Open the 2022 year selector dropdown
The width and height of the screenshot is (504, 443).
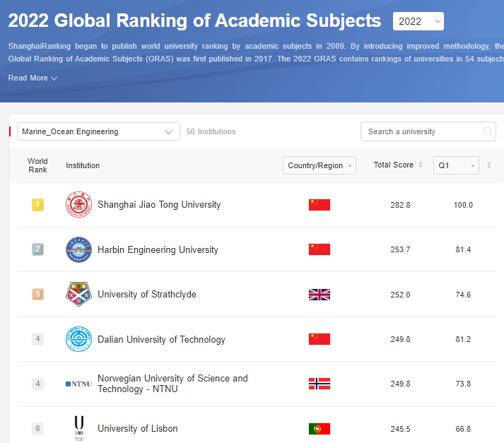(x=418, y=21)
